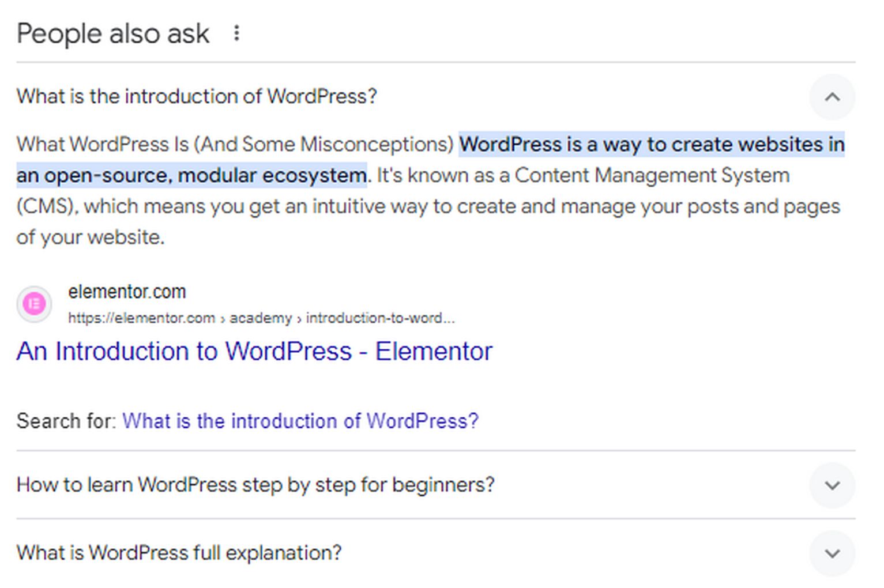Screen dimensions: 884x588
Task: Click the 'Content Management System' answer text
Action: pos(652,175)
